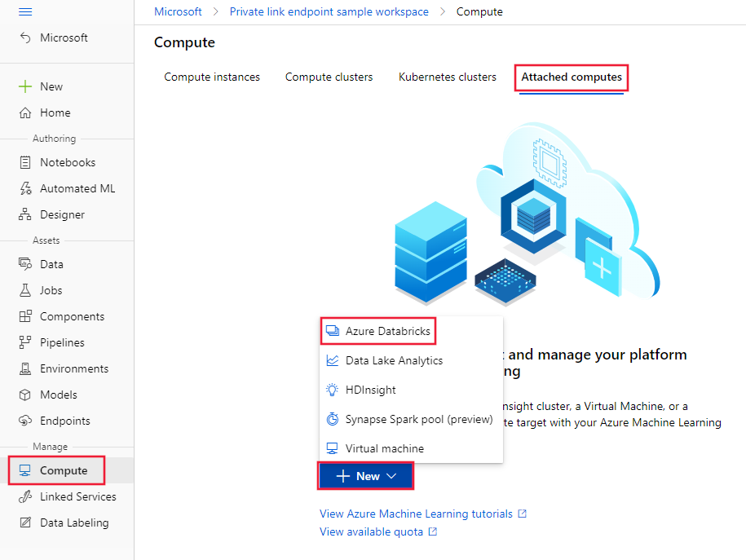Go to the Designer label

(62, 214)
